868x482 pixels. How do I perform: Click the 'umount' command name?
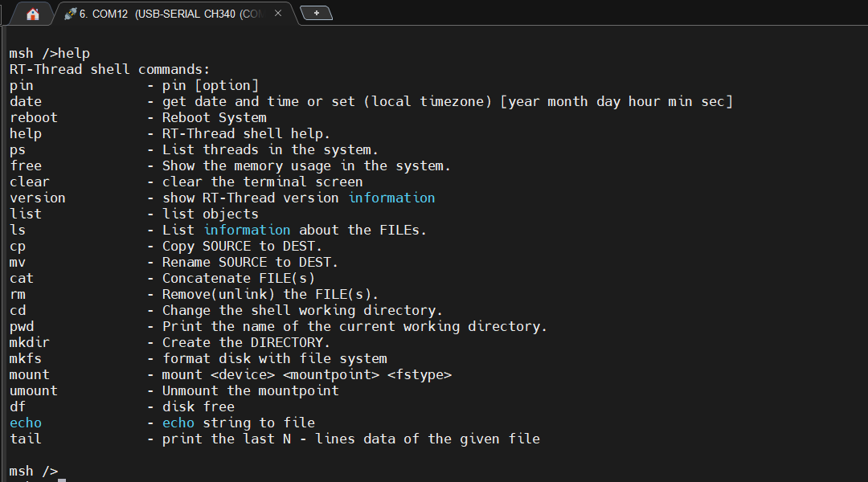click(x=33, y=390)
